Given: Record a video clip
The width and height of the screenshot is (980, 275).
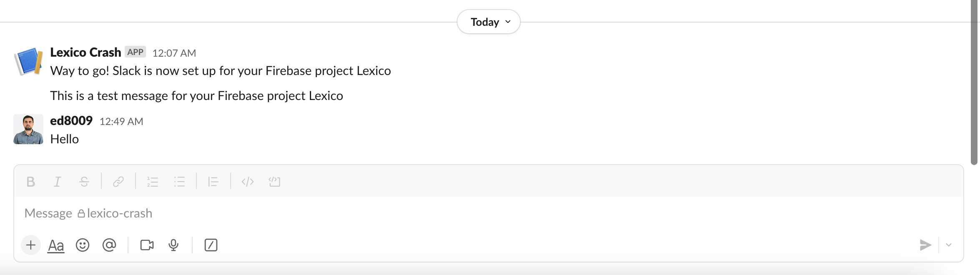Looking at the screenshot, I should (x=147, y=245).
